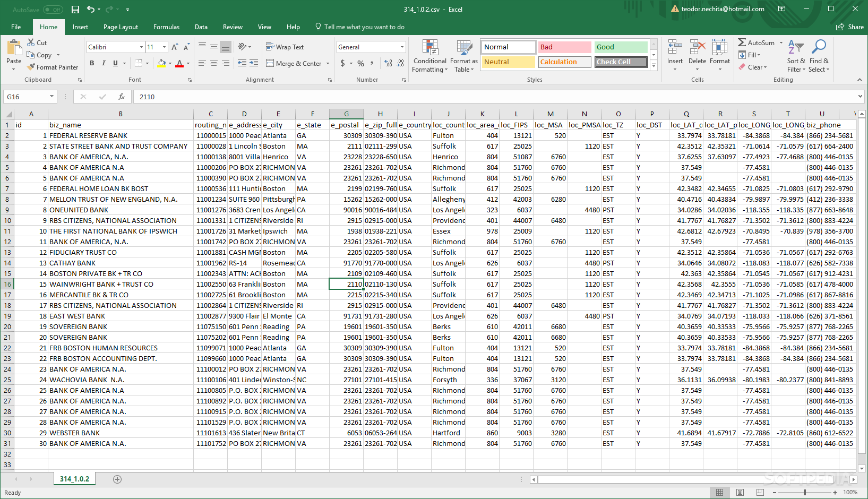
Task: Click the Increase Indent icon
Action: (x=254, y=63)
